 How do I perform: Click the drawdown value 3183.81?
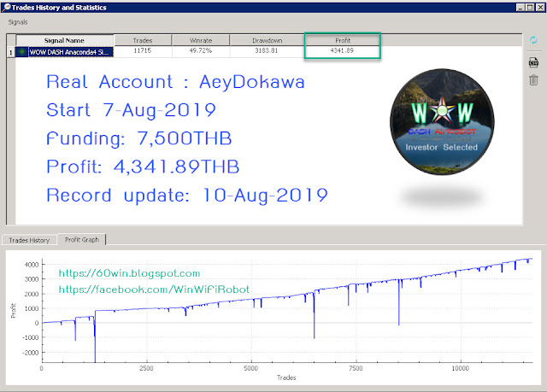pos(267,51)
